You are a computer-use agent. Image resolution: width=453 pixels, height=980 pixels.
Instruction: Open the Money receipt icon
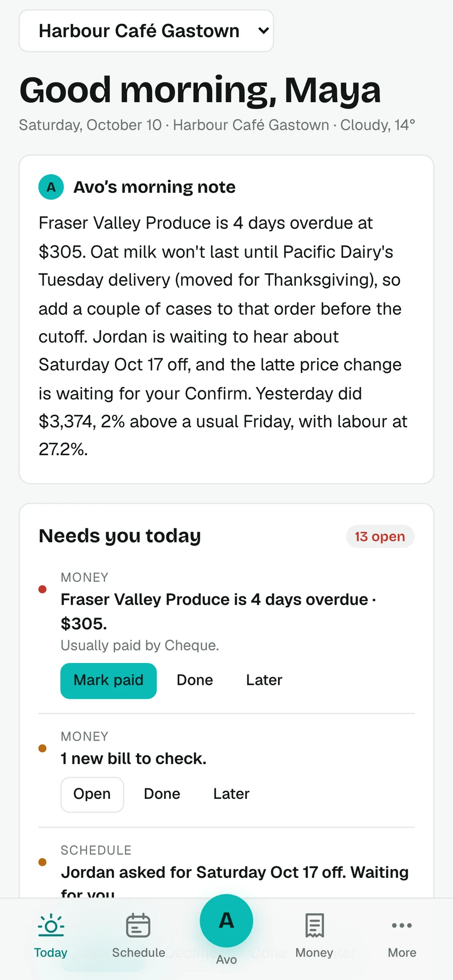pyautogui.click(x=315, y=926)
